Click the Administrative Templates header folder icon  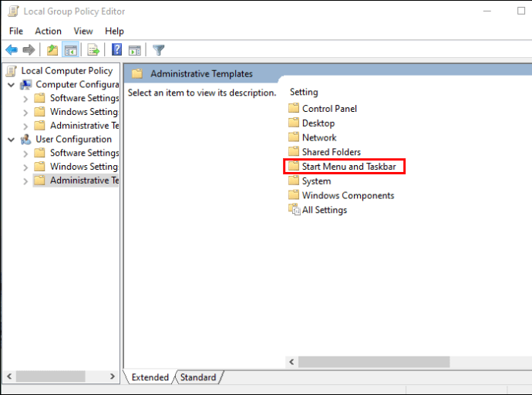(x=136, y=73)
